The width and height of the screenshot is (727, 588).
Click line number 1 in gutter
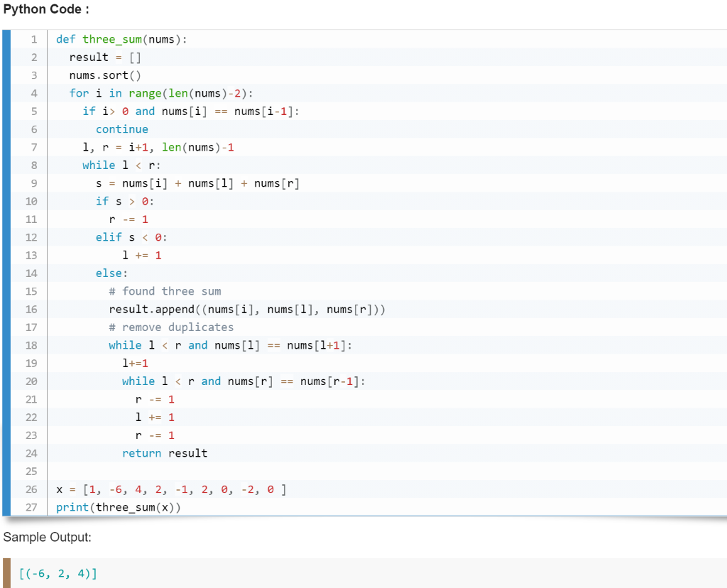34,40
